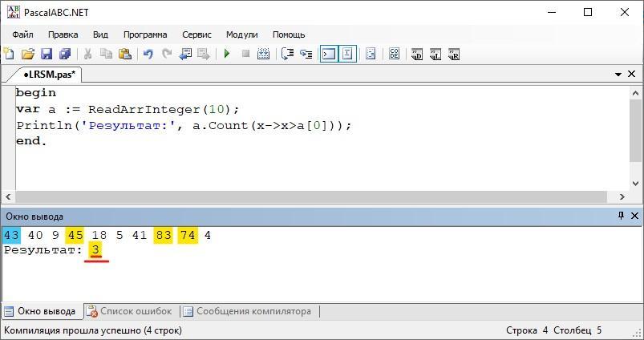The height and width of the screenshot is (340, 644).
Task: Click the compilation success status message
Action: coord(93,330)
